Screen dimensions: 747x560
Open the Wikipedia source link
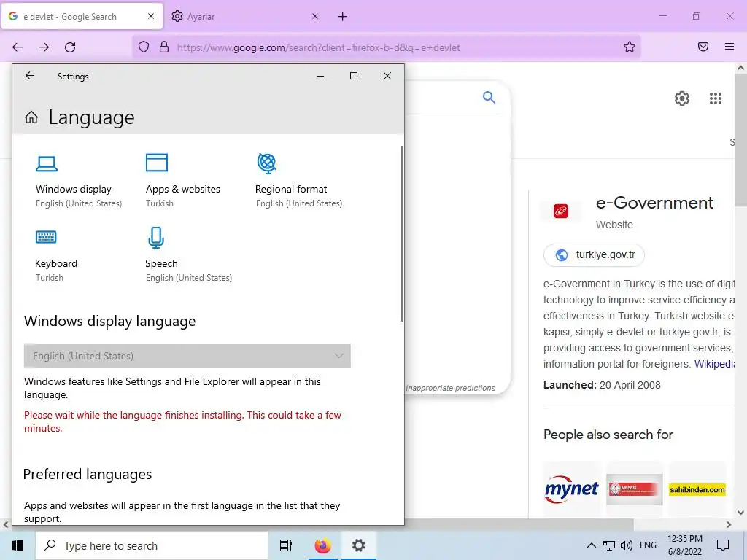click(714, 364)
